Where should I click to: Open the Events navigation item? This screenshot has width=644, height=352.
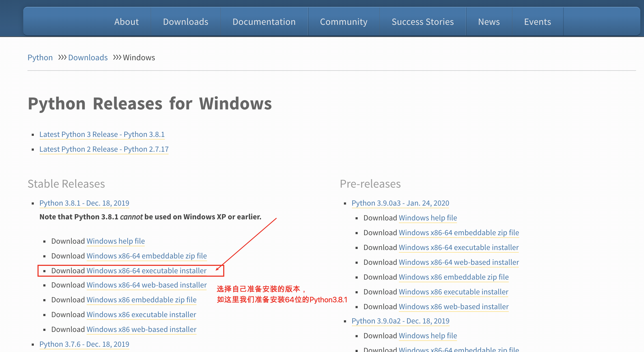pos(537,22)
